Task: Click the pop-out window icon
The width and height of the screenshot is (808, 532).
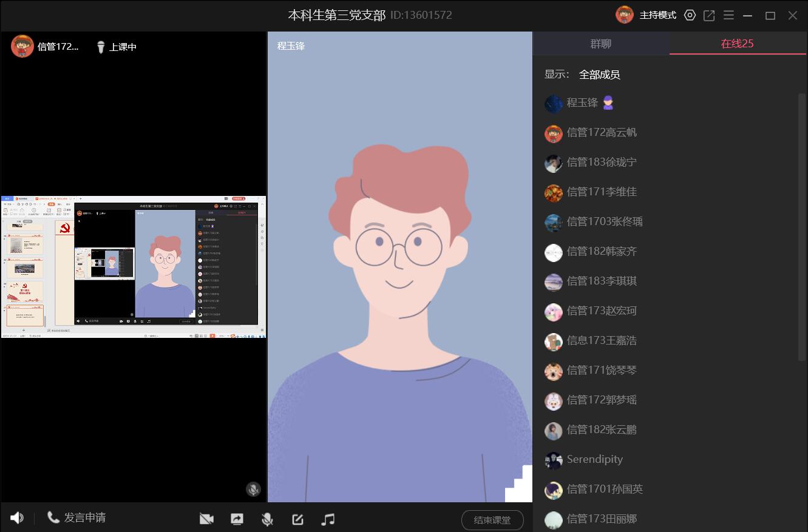Action: [x=709, y=15]
